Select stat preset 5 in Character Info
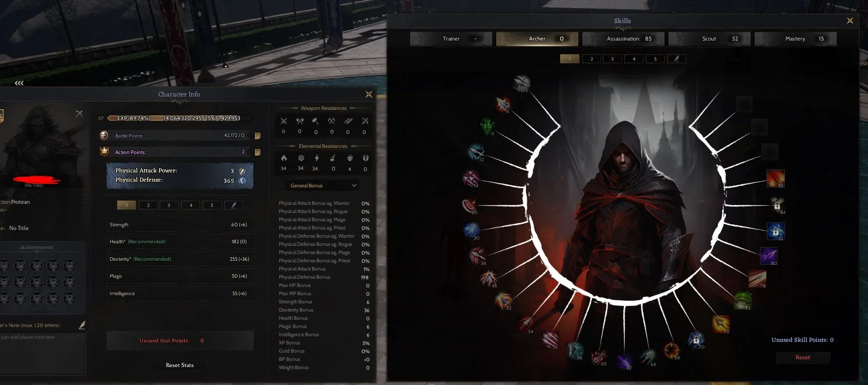Viewport: 868px width, 385px height. pos(212,205)
